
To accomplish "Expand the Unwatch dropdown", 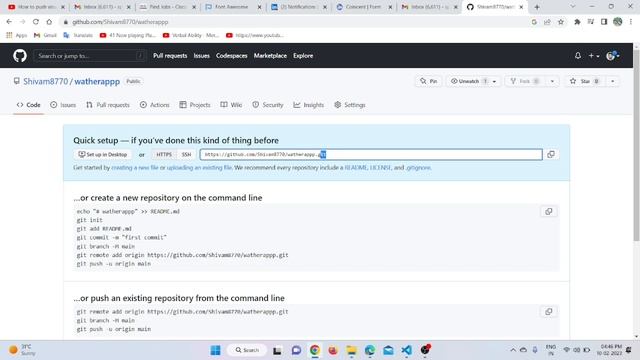I will 494,81.
